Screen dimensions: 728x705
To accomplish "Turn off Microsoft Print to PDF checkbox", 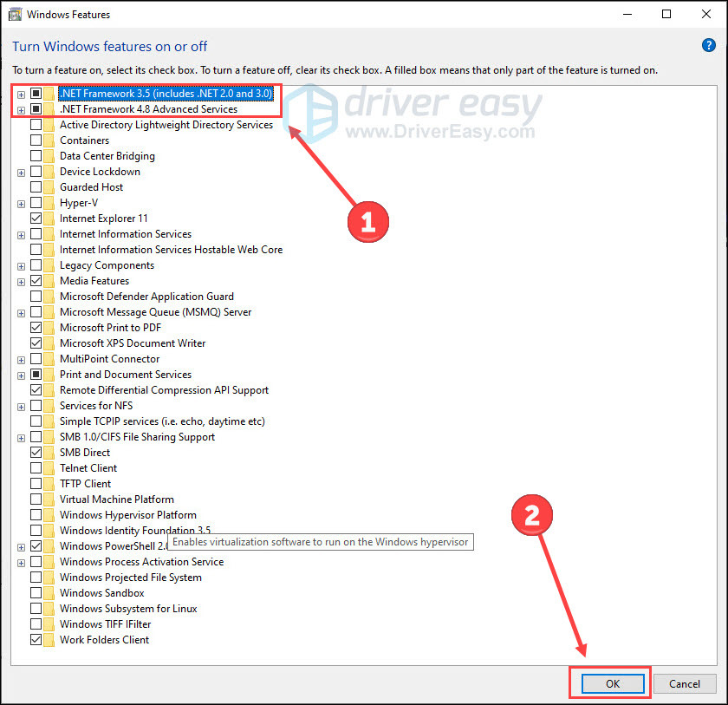I will click(x=36, y=328).
